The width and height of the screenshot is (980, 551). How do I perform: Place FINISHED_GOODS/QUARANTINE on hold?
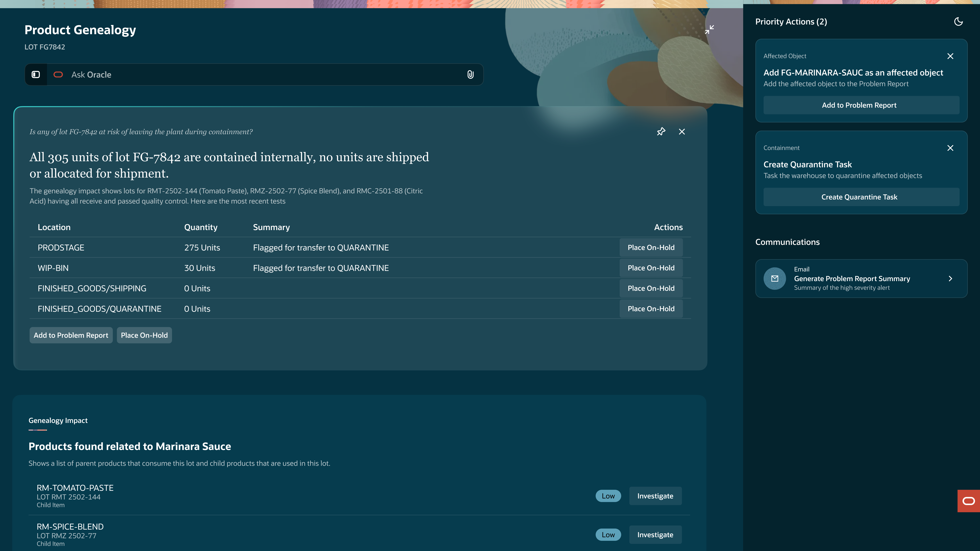651,309
